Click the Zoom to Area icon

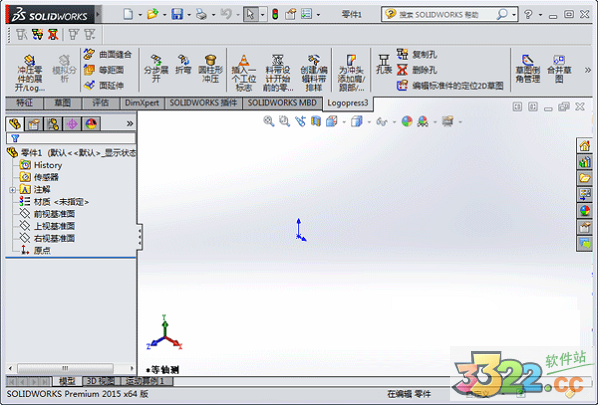[x=284, y=121]
